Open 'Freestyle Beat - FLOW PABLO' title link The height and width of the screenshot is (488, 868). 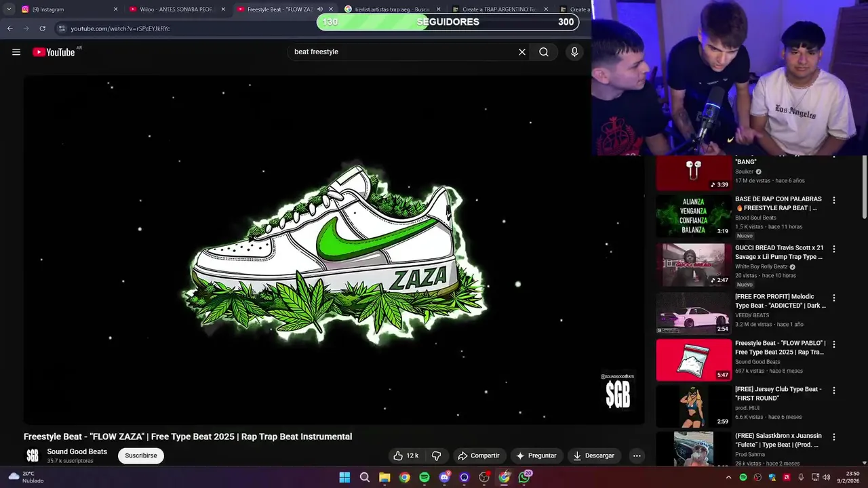[780, 348]
